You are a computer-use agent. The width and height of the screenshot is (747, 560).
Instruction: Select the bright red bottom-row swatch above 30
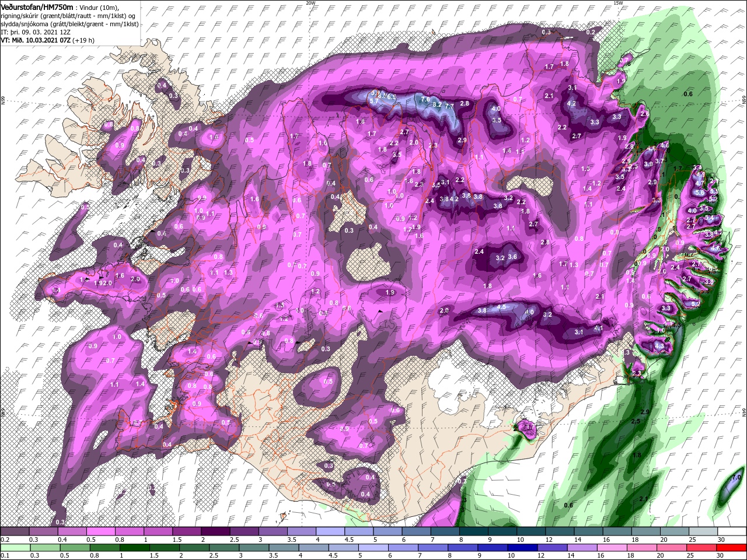tap(731, 548)
